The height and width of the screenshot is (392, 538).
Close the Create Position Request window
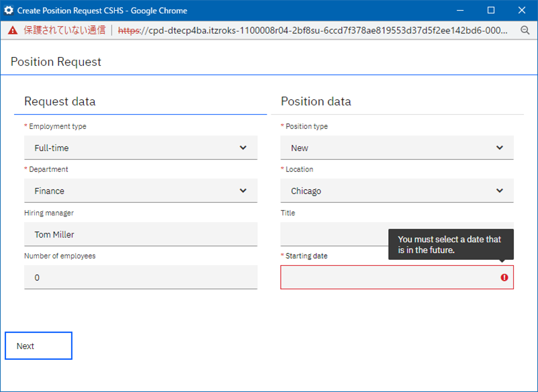tap(522, 10)
